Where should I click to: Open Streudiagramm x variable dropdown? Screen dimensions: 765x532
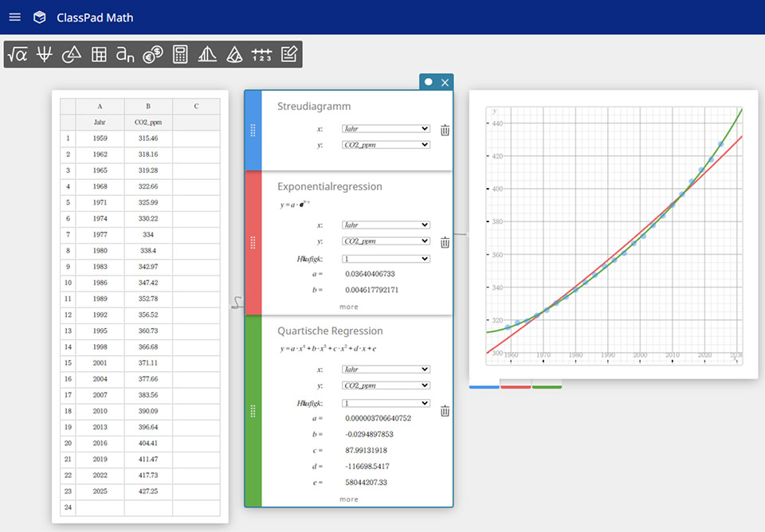pyautogui.click(x=386, y=128)
